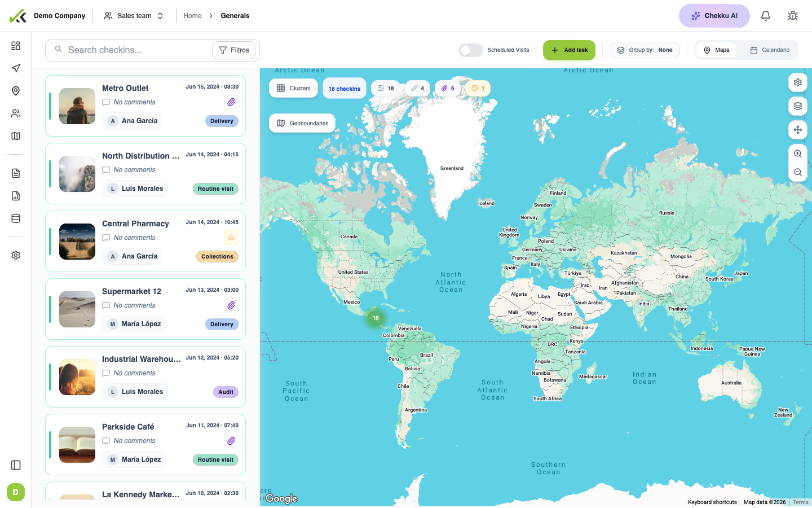Open the folded map icon in sidebar
Viewport: 812px width, 508px height.
[x=16, y=136]
